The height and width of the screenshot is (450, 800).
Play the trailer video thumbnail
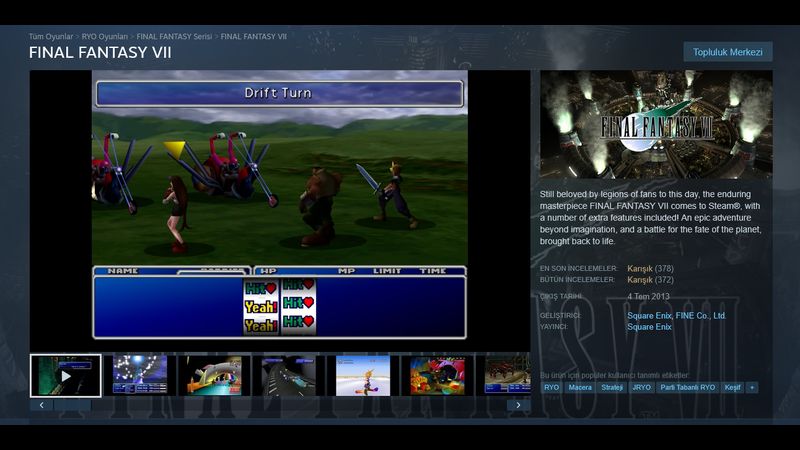tap(66, 376)
